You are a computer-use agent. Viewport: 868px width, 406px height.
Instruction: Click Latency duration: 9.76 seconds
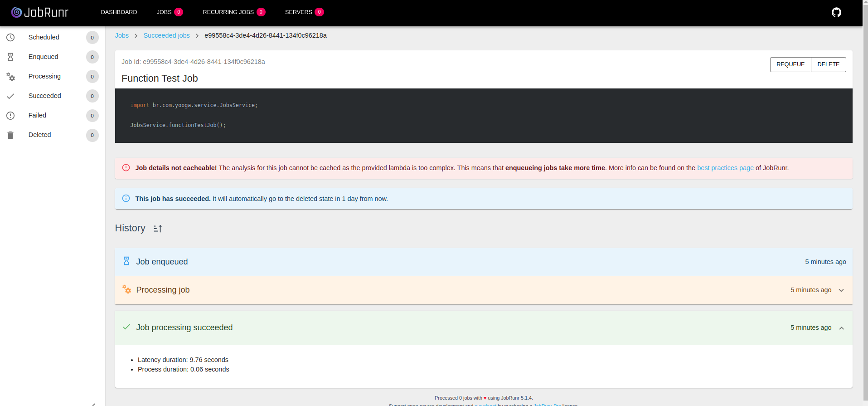[x=183, y=360]
